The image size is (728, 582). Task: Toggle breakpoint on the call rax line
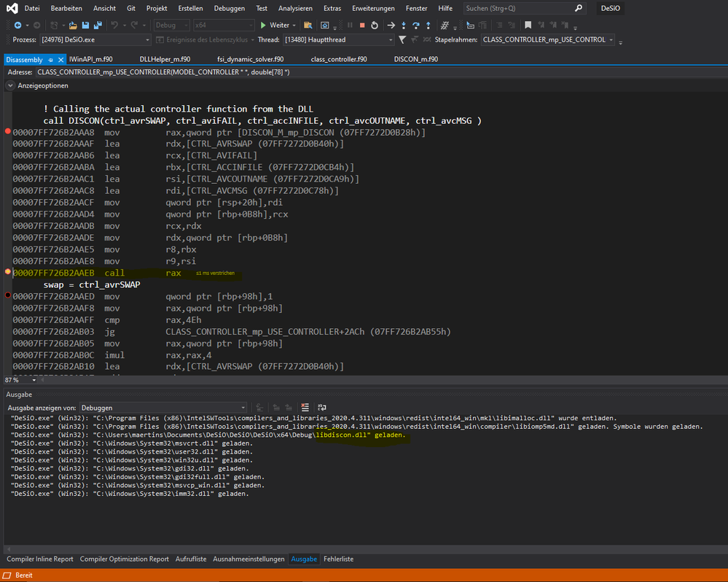point(7,272)
